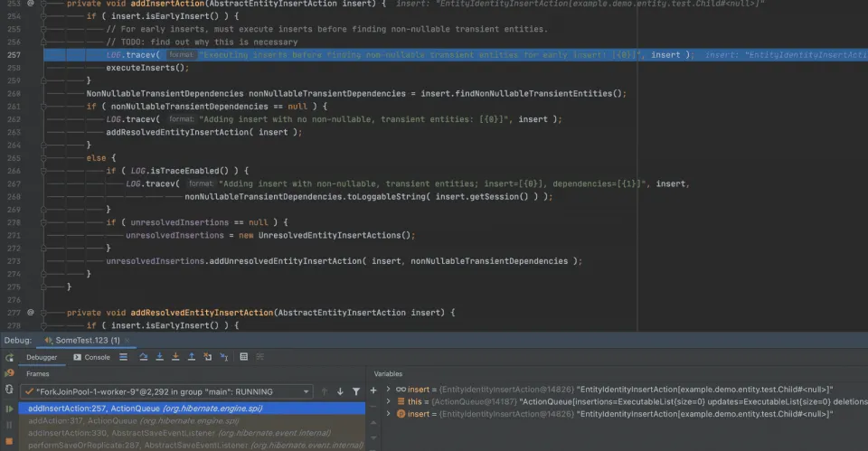Collapse the addResolvedEntityInsertAction method at line 277
Screen dimensions: 868x451
tap(43, 313)
